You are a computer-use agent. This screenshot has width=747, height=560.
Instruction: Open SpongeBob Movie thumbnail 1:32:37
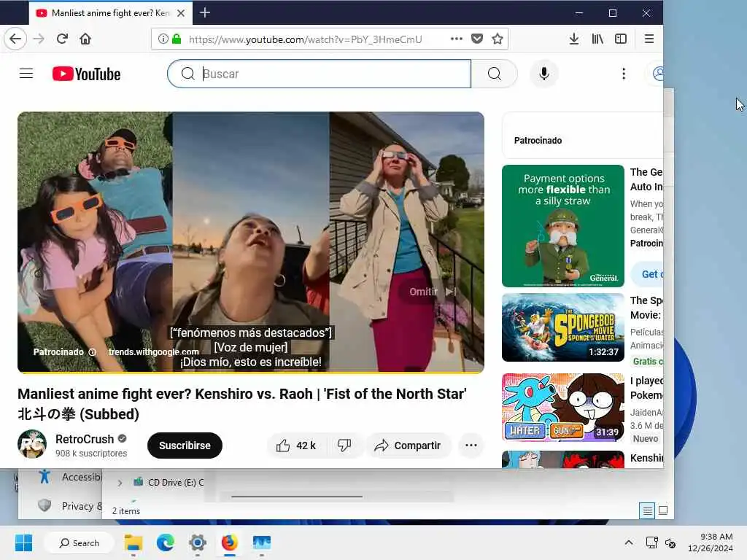563,327
